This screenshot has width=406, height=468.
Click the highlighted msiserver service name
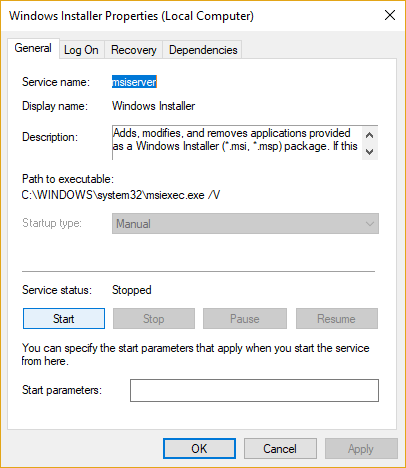pyautogui.click(x=134, y=82)
